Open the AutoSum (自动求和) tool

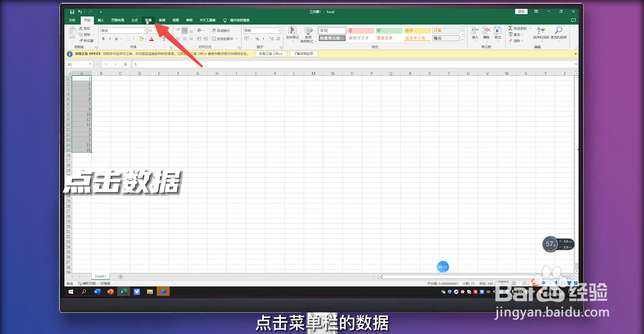(519, 28)
